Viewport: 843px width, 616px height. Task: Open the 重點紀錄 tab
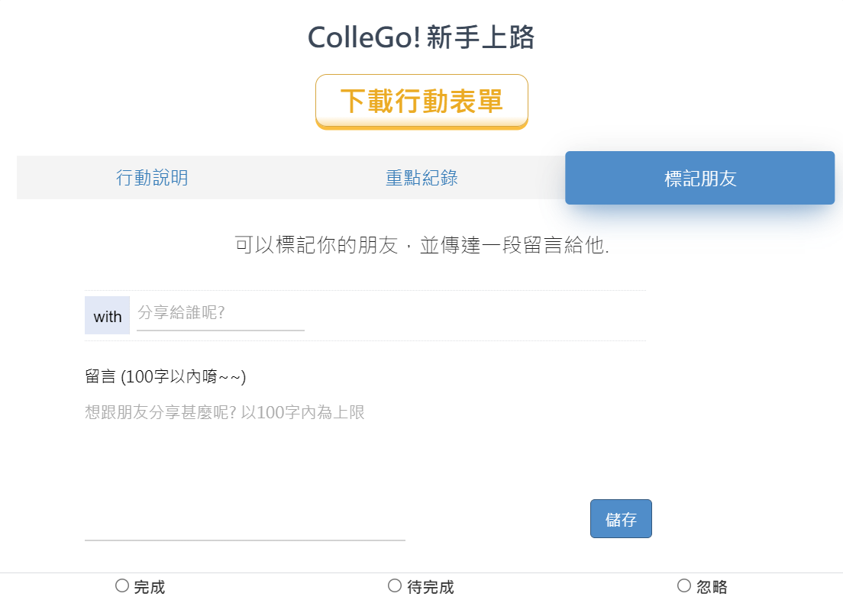tap(421, 178)
